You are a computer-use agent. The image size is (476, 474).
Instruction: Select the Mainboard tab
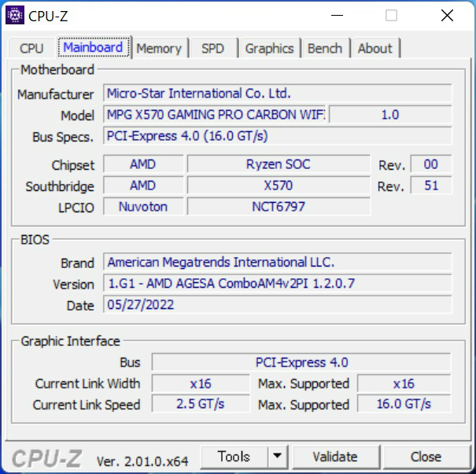click(94, 48)
